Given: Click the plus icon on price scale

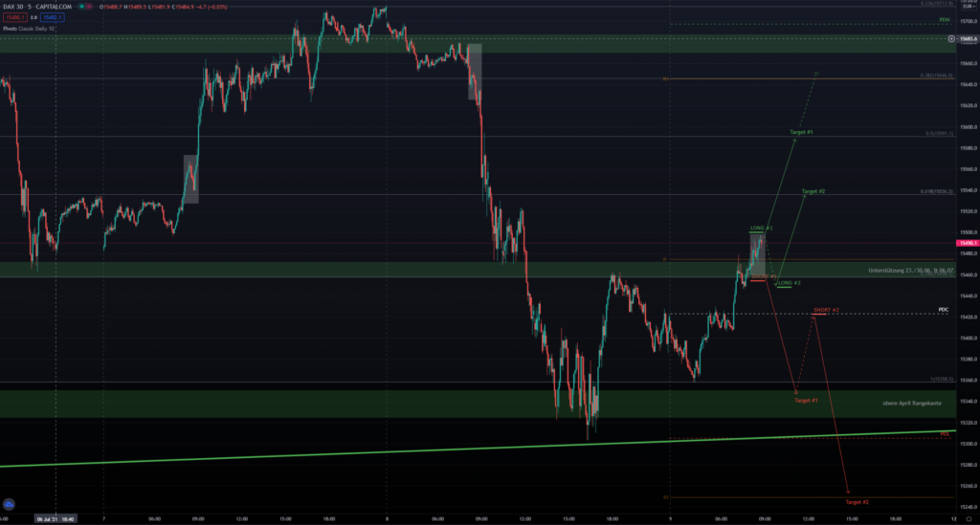Looking at the screenshot, I should click(x=950, y=39).
